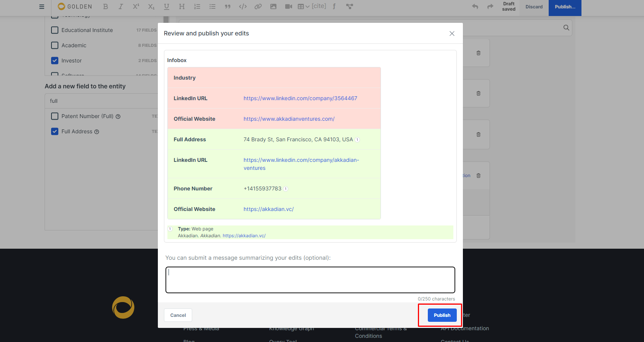Check the Patent Number (Full) checkbox

click(x=55, y=116)
